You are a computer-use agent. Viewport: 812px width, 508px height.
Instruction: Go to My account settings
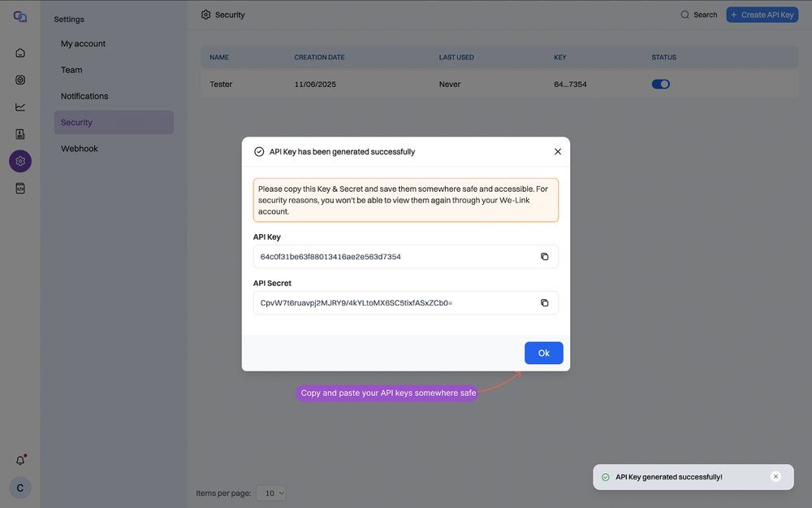(x=84, y=44)
